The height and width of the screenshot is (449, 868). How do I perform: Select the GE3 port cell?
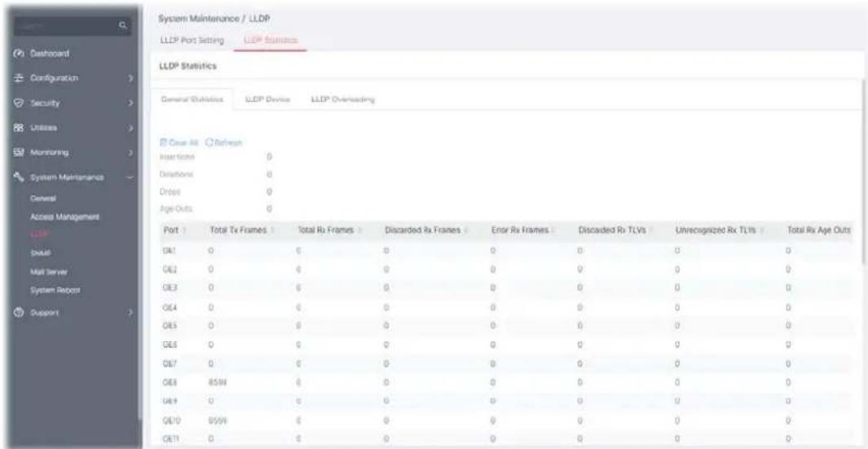(170, 287)
